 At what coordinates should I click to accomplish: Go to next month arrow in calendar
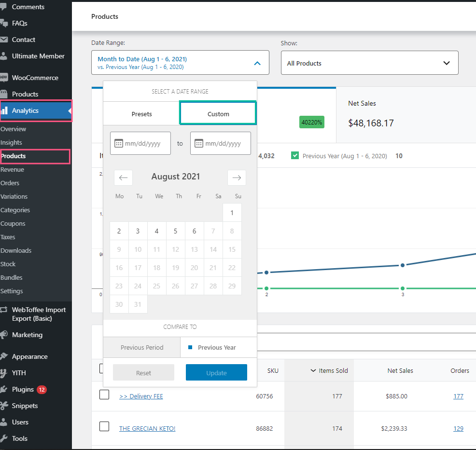(x=237, y=177)
